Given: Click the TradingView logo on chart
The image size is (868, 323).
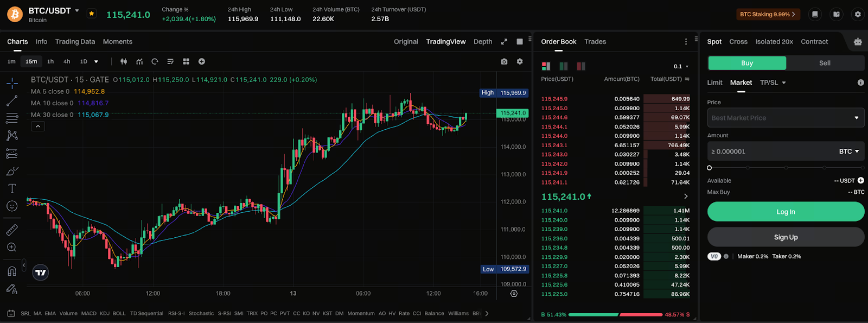Looking at the screenshot, I should point(41,273).
